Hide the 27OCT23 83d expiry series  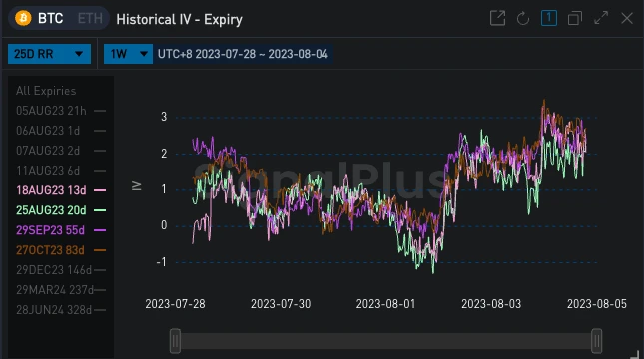tap(60, 250)
